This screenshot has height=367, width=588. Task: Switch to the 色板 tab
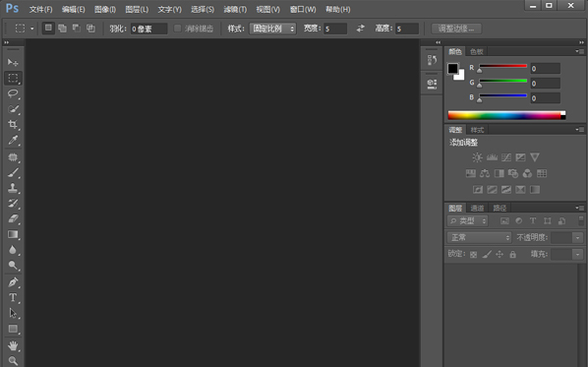point(477,52)
